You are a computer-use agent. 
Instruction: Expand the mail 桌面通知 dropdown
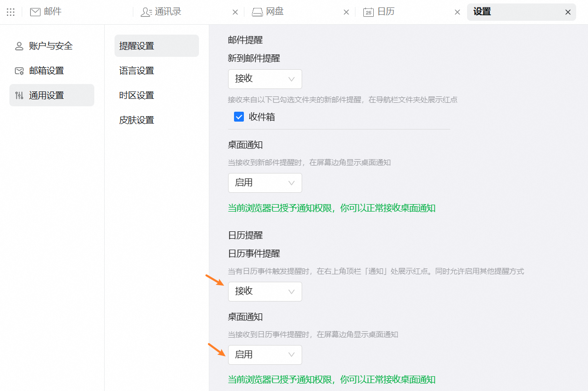pyautogui.click(x=265, y=183)
